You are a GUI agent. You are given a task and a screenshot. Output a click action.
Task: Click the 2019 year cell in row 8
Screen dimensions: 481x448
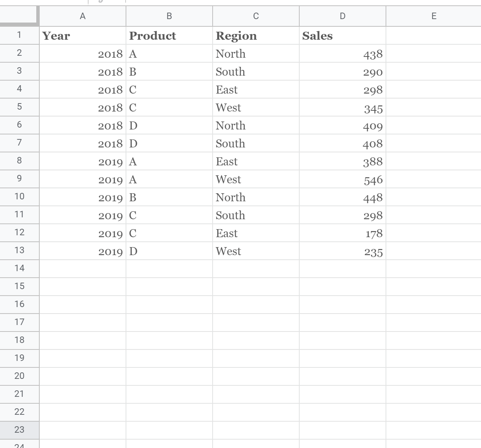82,162
